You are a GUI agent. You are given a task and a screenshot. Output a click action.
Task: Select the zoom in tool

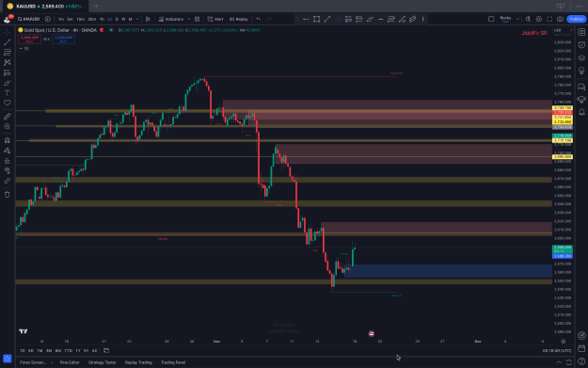[x=8, y=127]
